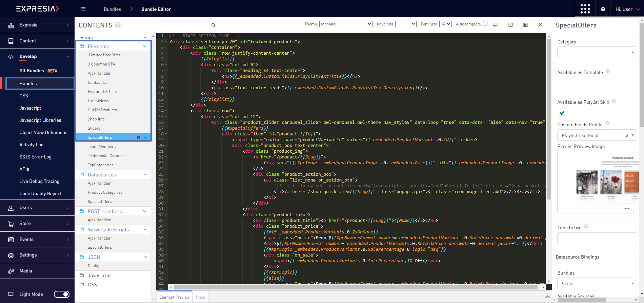Click the help question mark in header

tap(603, 9)
